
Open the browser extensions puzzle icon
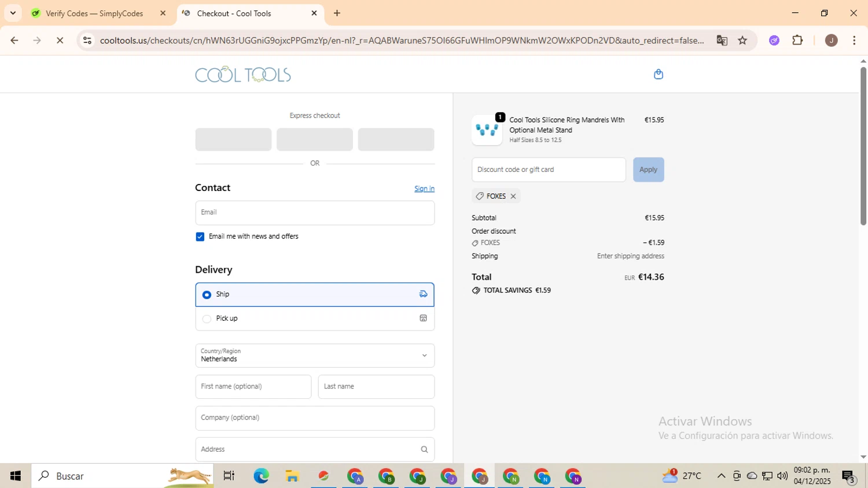point(797,41)
